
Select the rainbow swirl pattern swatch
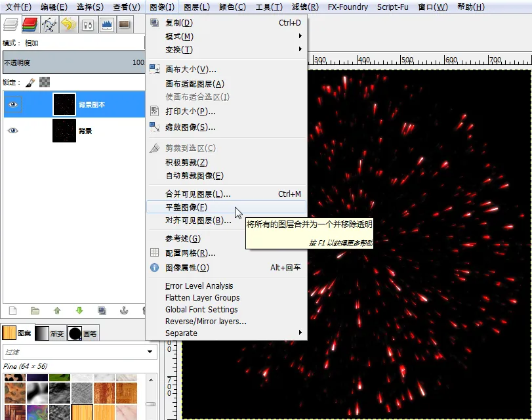(37, 412)
